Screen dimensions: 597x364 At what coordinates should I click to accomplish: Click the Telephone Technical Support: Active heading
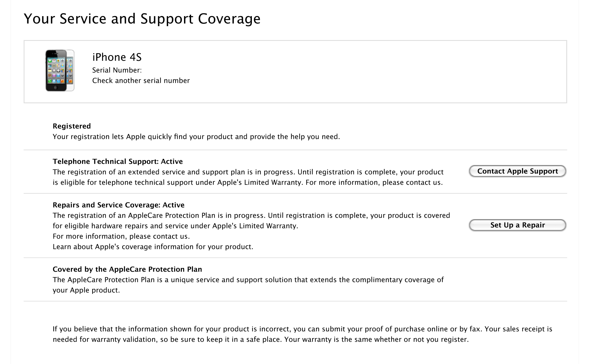118,162
